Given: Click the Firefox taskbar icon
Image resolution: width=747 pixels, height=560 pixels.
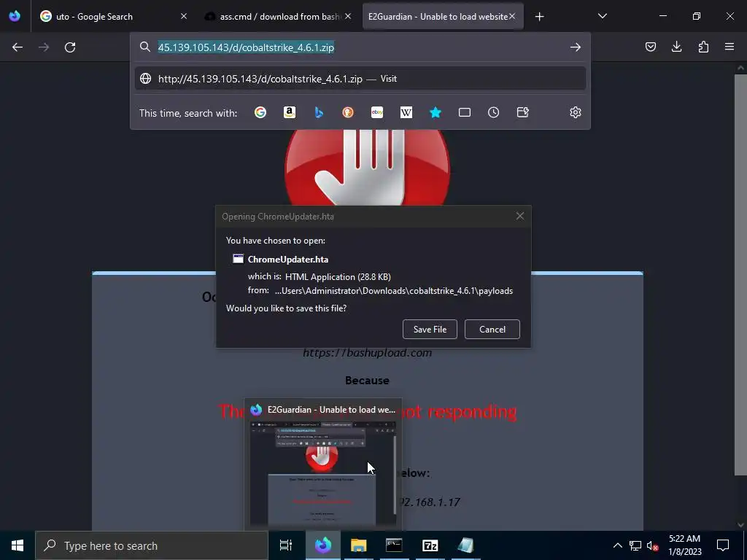Looking at the screenshot, I should (323, 545).
